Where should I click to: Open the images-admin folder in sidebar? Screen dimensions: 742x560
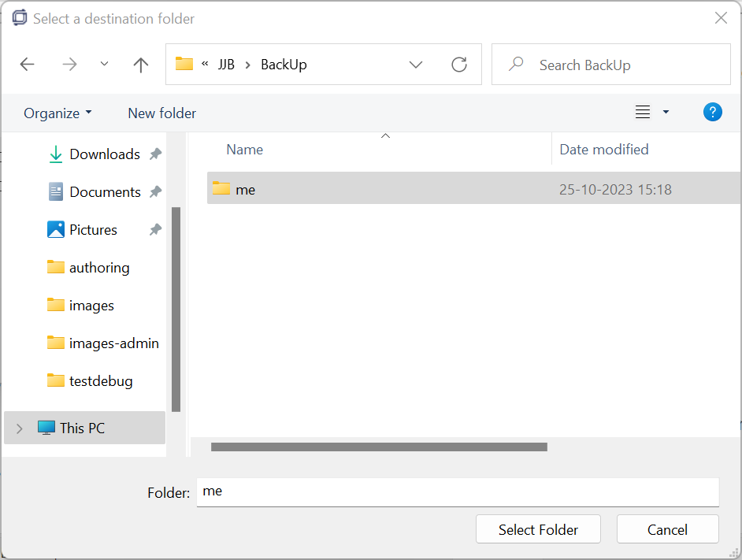point(113,343)
